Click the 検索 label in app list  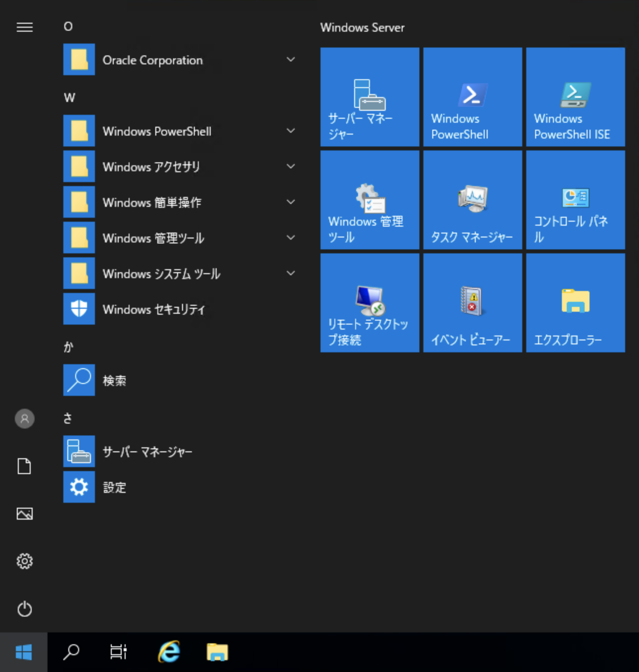pyautogui.click(x=114, y=381)
